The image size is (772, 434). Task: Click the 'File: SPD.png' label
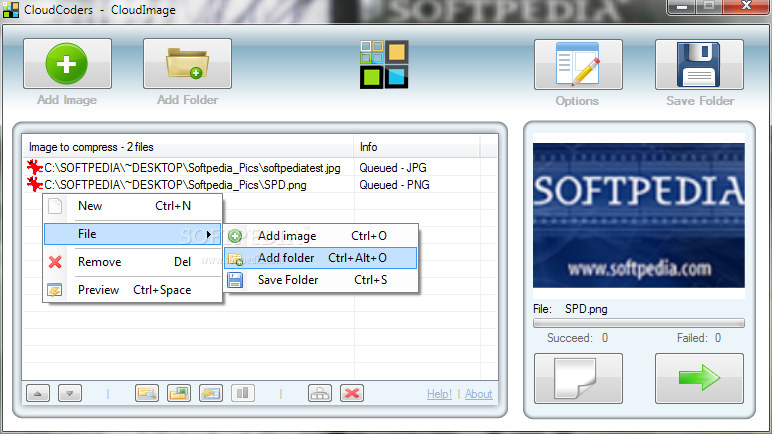click(x=570, y=309)
